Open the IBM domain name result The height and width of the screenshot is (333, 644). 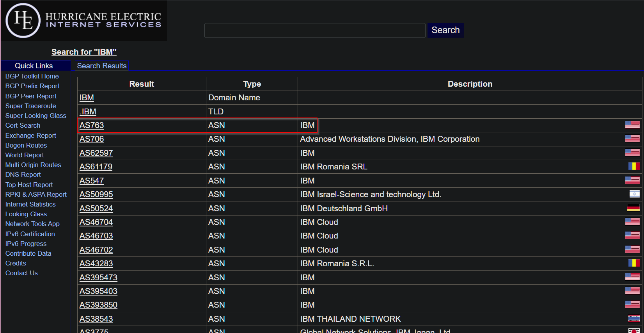point(87,98)
